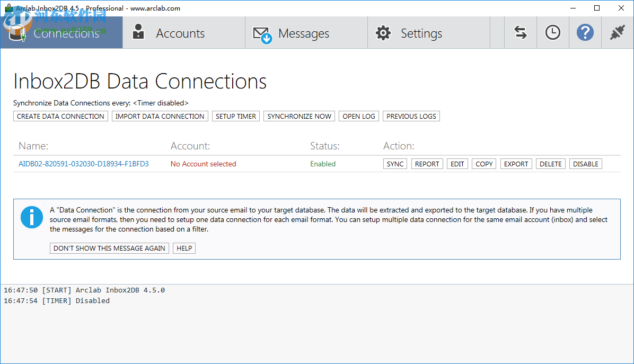This screenshot has height=364, width=634.
Task: View PREVIOUS LOGS
Action: [x=411, y=116]
